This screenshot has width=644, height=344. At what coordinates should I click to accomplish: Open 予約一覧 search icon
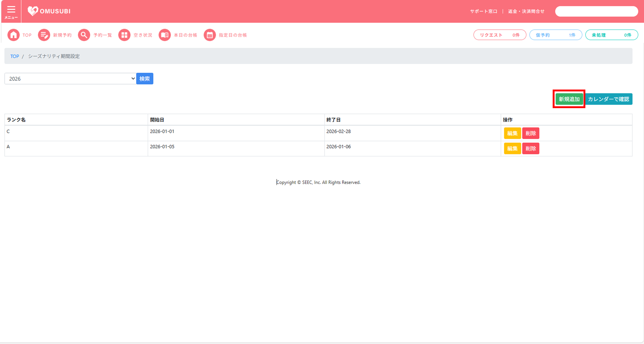pos(84,35)
